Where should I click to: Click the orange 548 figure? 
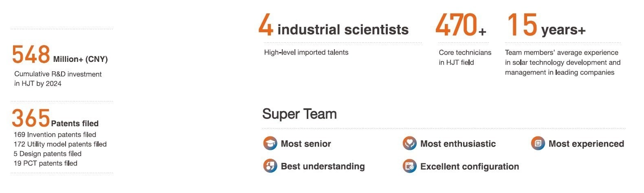coord(31,55)
